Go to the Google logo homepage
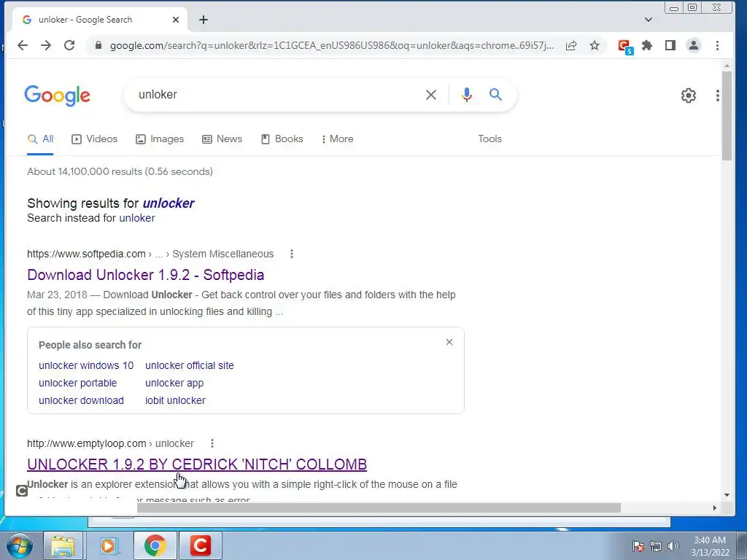The width and height of the screenshot is (747, 560). tap(57, 96)
